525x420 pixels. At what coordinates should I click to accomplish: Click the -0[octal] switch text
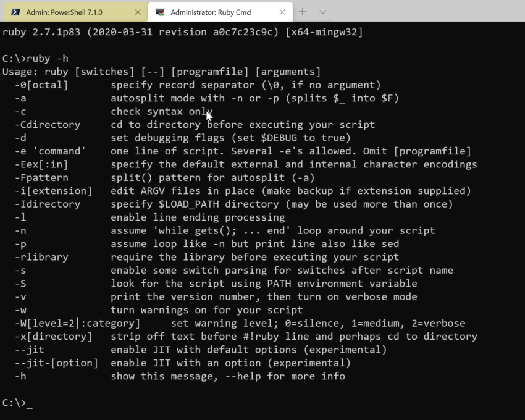41,85
